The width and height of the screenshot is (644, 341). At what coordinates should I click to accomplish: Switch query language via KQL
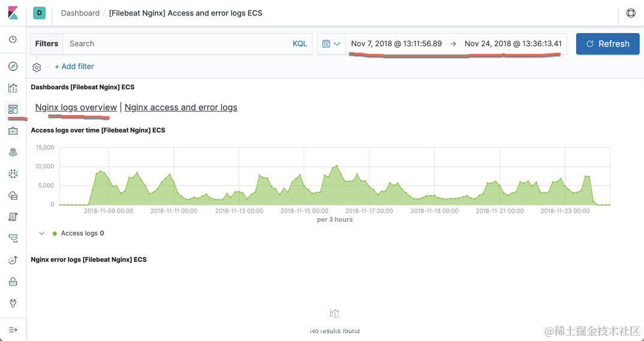[300, 44]
